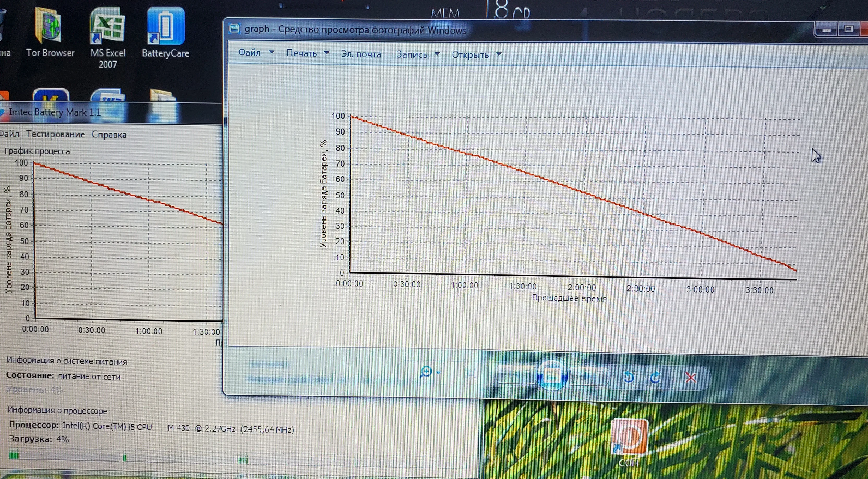The height and width of the screenshot is (479, 868).
Task: Delete the photo with red X
Action: tap(691, 378)
